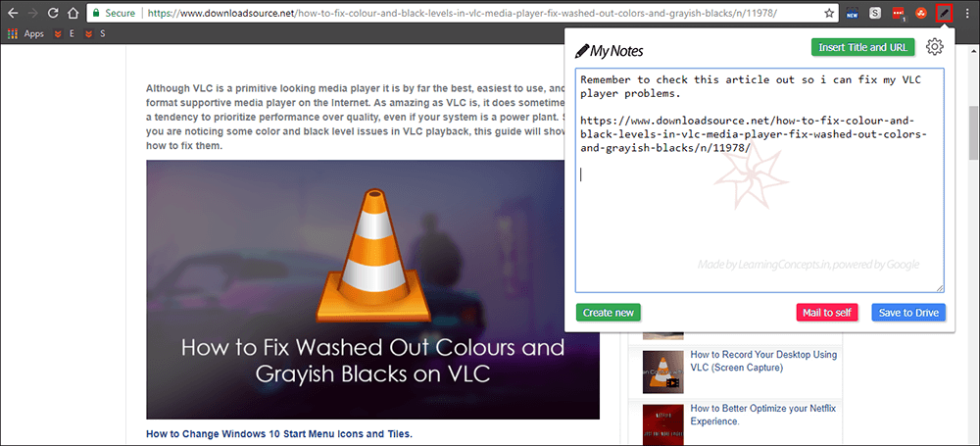Screen dimensions: 980x446
Task: Click inside the note text area
Action: point(759,180)
